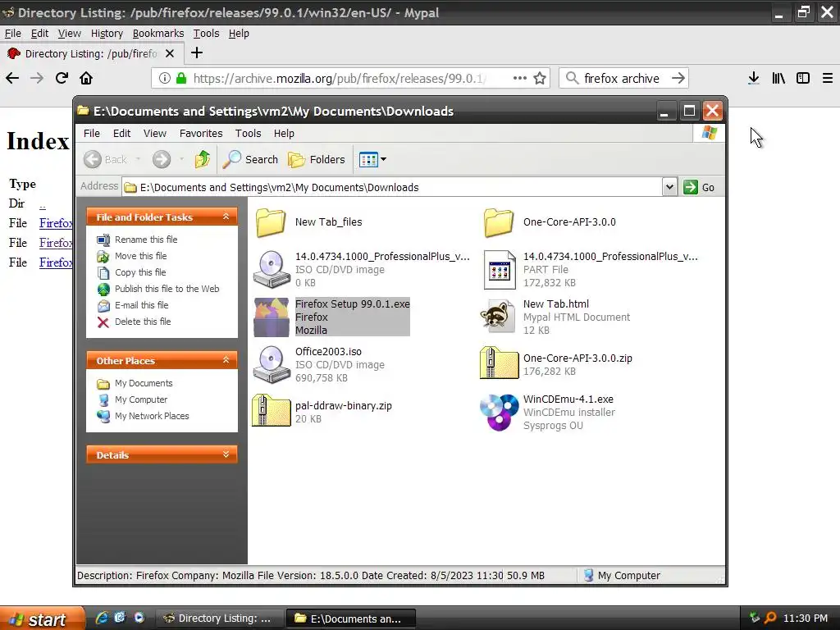
Task: Expand the Details panel
Action: pos(226,454)
